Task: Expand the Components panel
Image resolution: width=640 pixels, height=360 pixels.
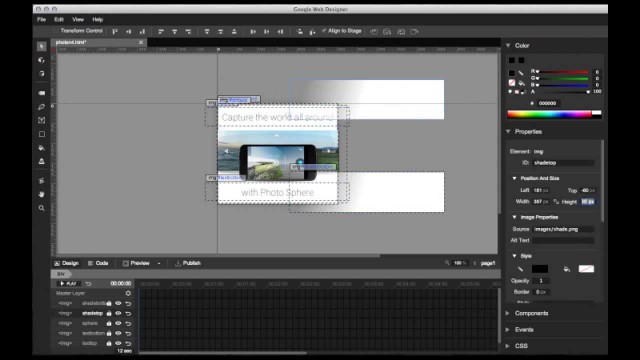Action: pyautogui.click(x=508, y=313)
